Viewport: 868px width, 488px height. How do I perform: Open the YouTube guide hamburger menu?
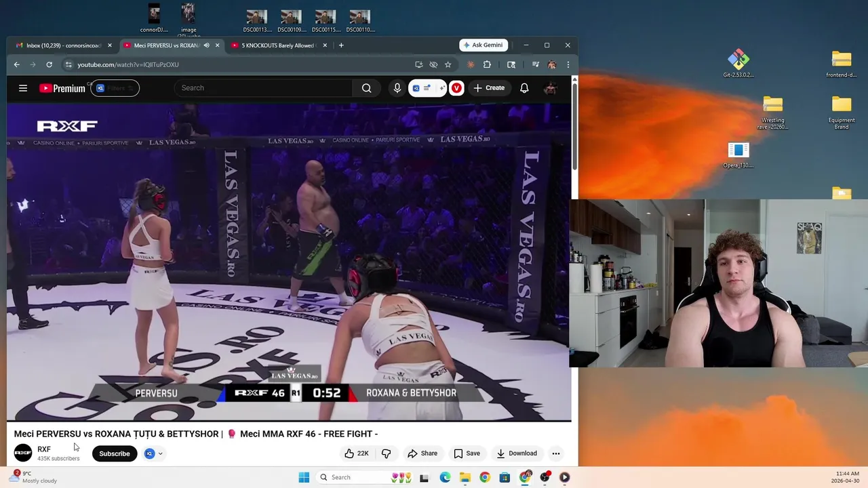pos(23,88)
